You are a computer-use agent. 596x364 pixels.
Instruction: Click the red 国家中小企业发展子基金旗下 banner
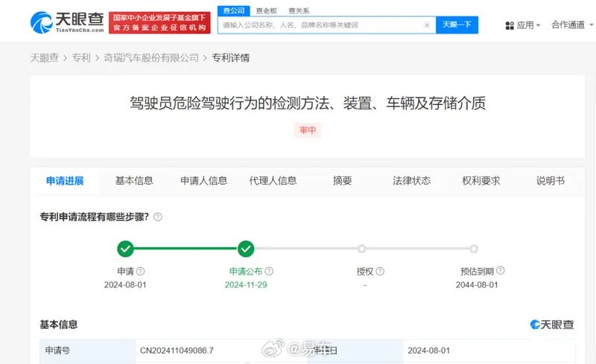tap(159, 23)
